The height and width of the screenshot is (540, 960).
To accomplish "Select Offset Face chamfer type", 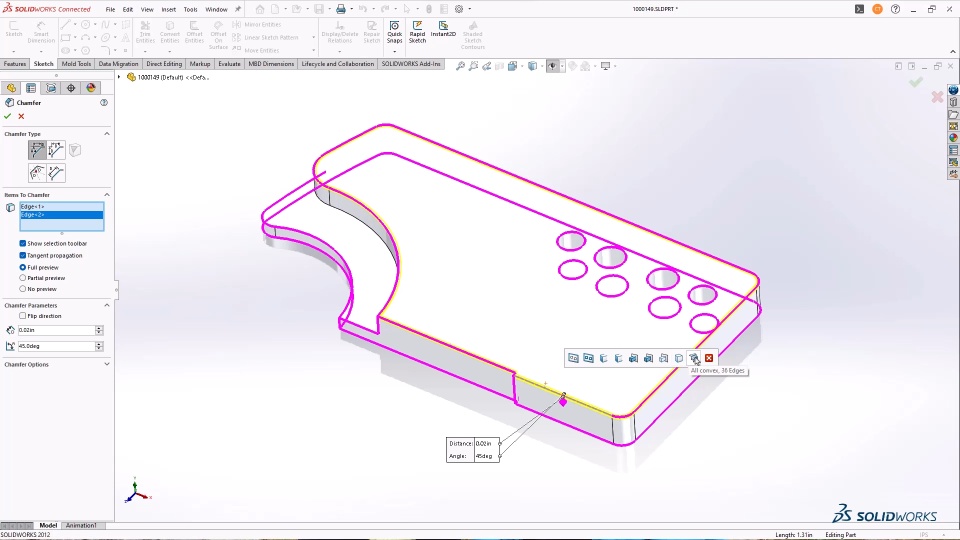I will click(37, 173).
